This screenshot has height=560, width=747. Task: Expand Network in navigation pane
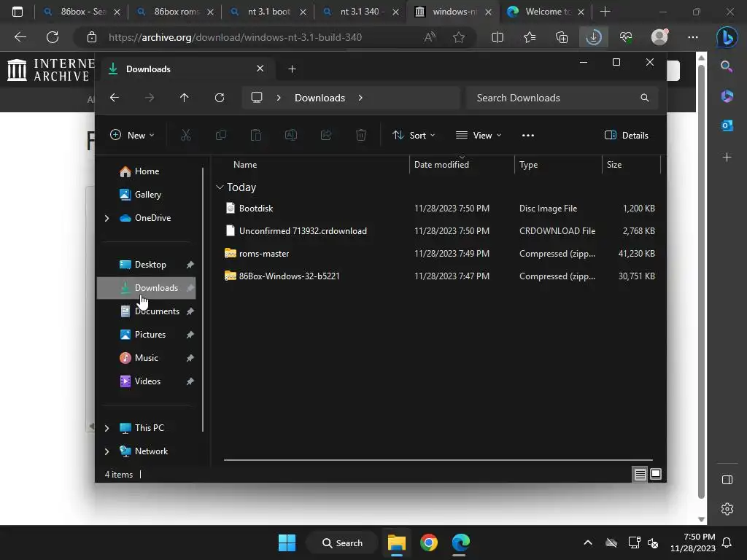coord(107,451)
